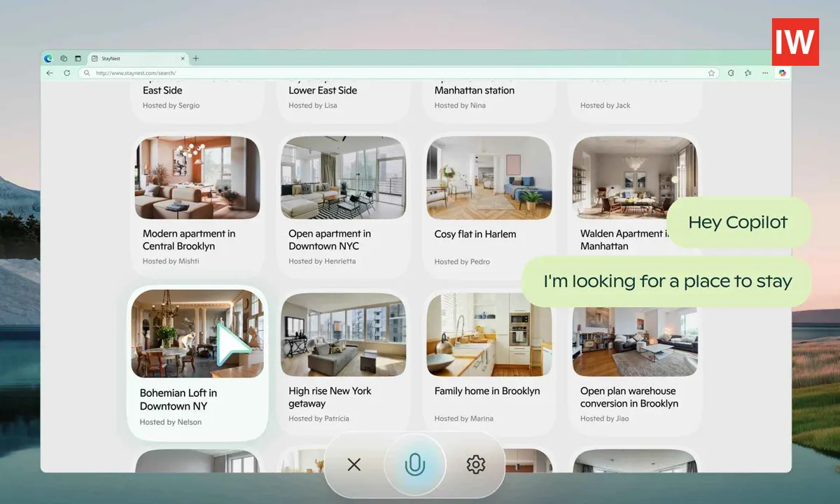Viewport: 840px width, 504px height.
Task: Select the Family home in Brooklyn listing
Action: 489,335
